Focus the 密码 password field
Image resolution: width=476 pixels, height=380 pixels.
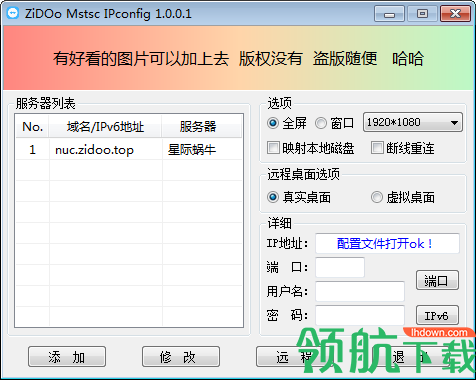click(x=360, y=315)
